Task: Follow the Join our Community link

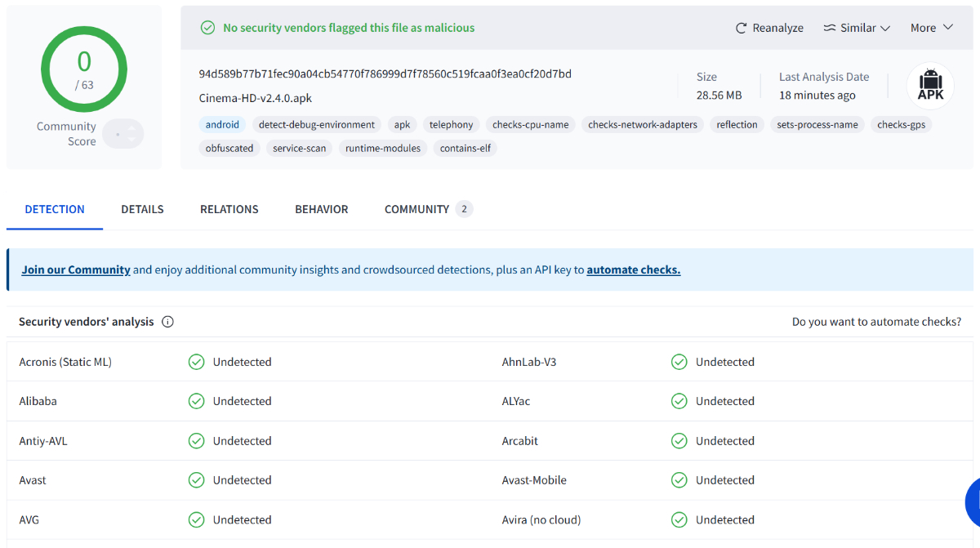Action: click(76, 270)
